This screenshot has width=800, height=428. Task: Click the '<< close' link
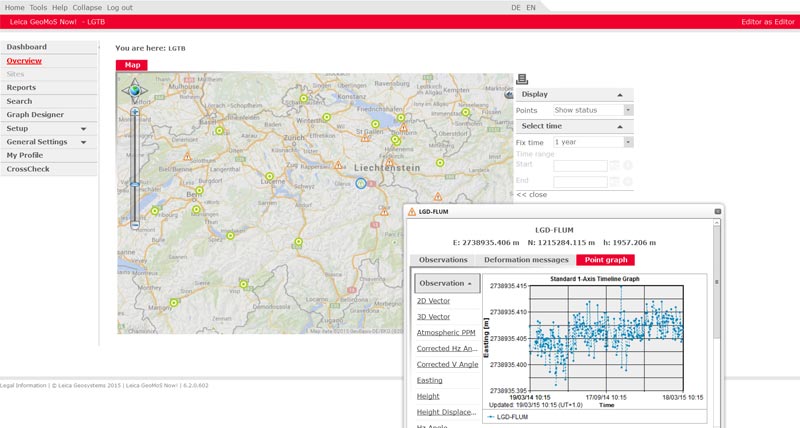point(531,194)
